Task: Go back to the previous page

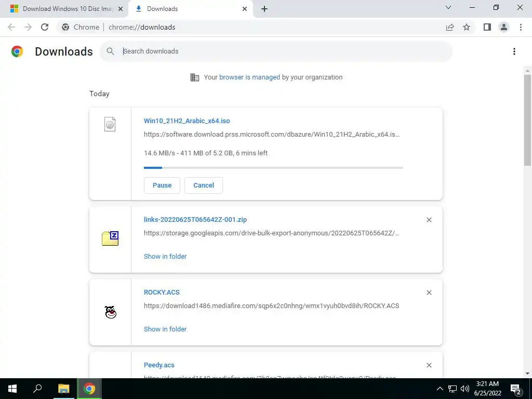Action: pos(11,27)
